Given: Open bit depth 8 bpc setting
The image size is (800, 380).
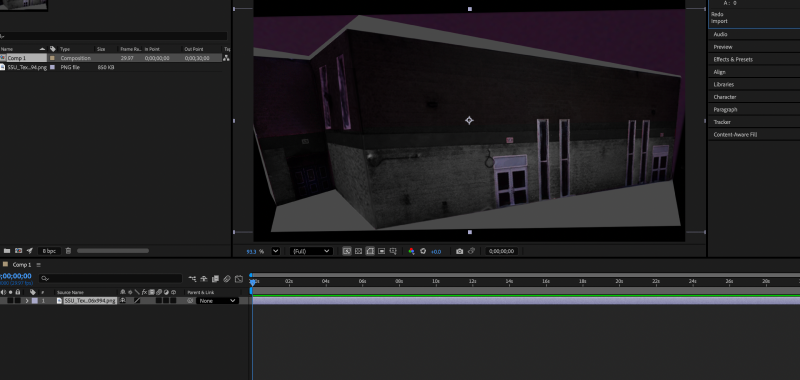Looking at the screenshot, I should point(49,251).
